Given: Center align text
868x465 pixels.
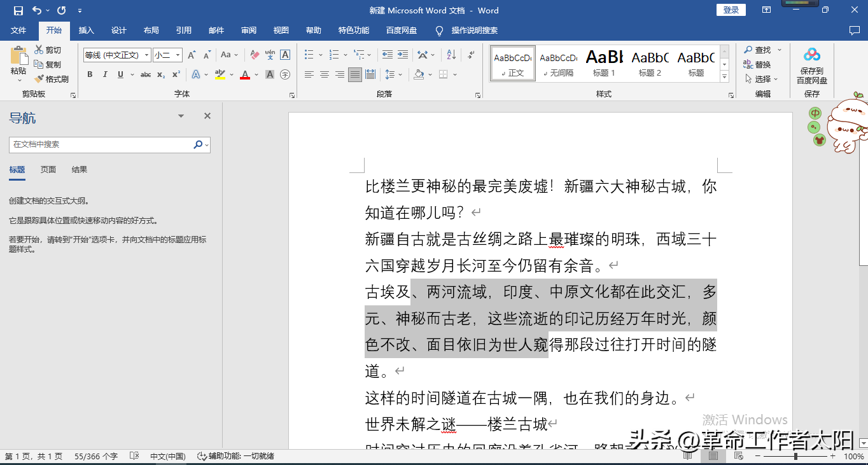Looking at the screenshot, I should (x=325, y=74).
